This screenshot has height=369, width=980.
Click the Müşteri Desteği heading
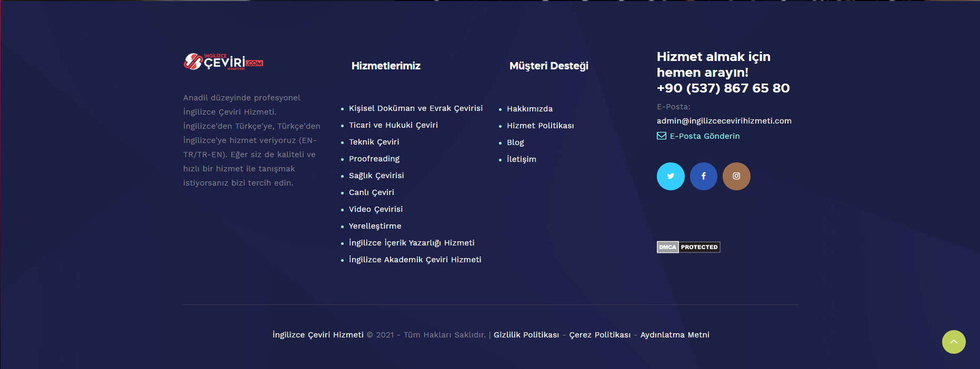[x=549, y=66]
